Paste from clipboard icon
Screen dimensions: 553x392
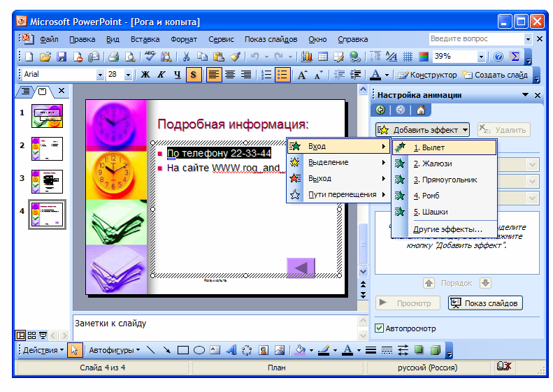click(219, 57)
